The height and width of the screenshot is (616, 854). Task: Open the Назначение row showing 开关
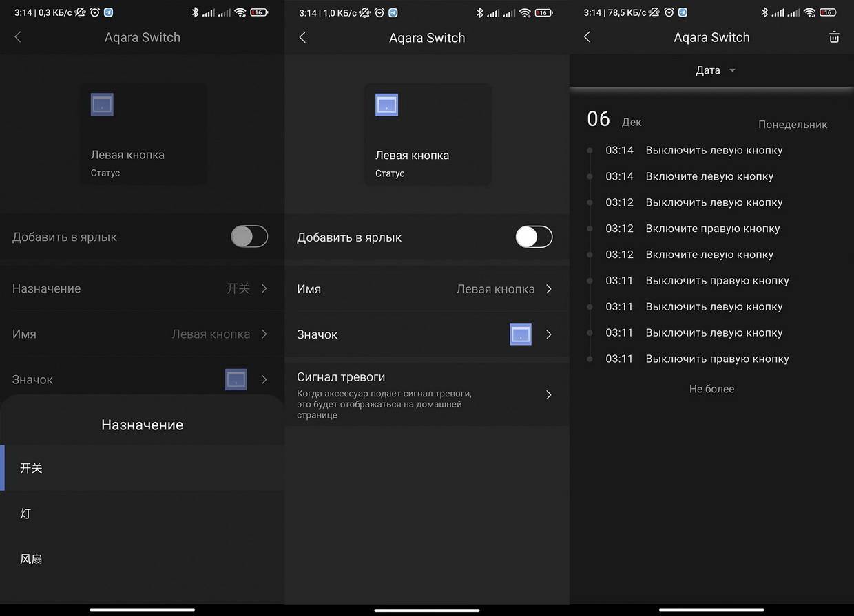pyautogui.click(x=142, y=288)
